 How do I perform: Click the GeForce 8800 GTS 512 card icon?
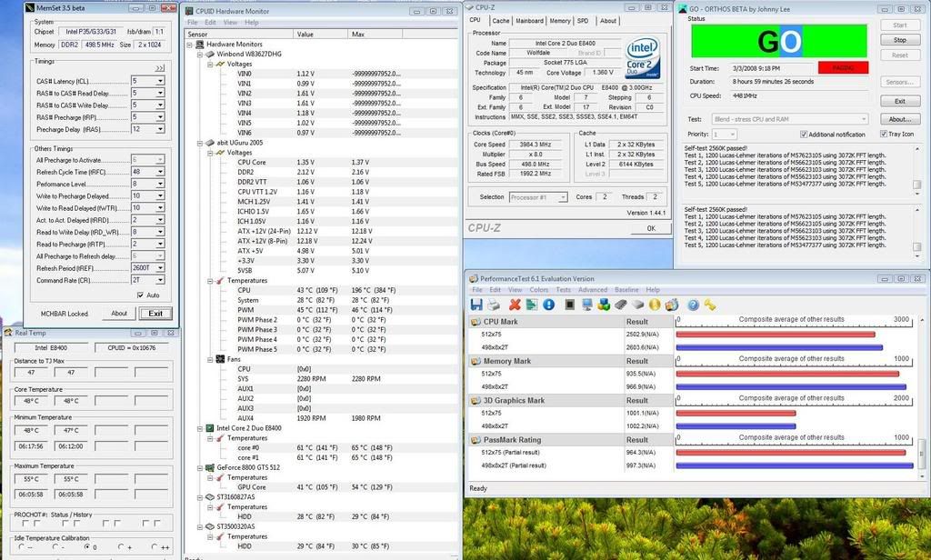[210, 467]
